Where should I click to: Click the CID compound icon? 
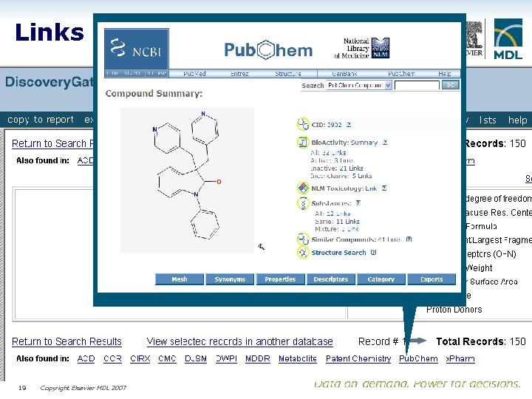[x=303, y=124]
